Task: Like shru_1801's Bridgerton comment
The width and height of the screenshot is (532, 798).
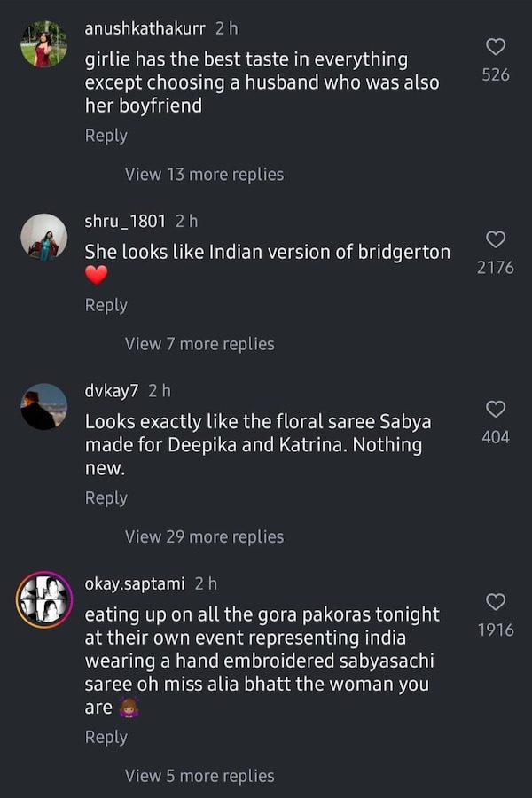Action: [x=496, y=239]
